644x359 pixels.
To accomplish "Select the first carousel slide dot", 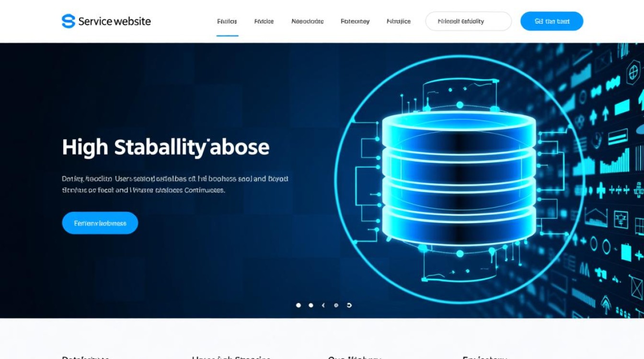I will 299,305.
